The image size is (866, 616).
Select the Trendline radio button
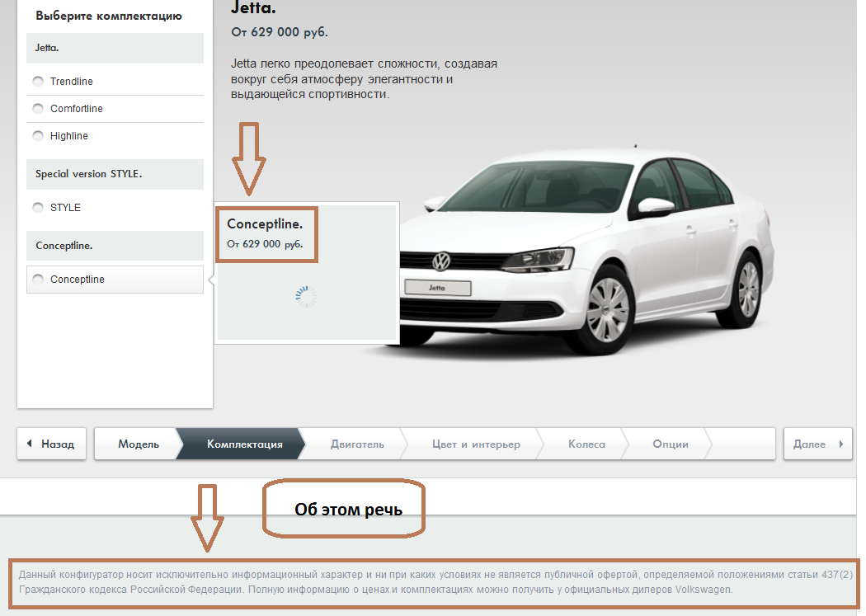38,82
